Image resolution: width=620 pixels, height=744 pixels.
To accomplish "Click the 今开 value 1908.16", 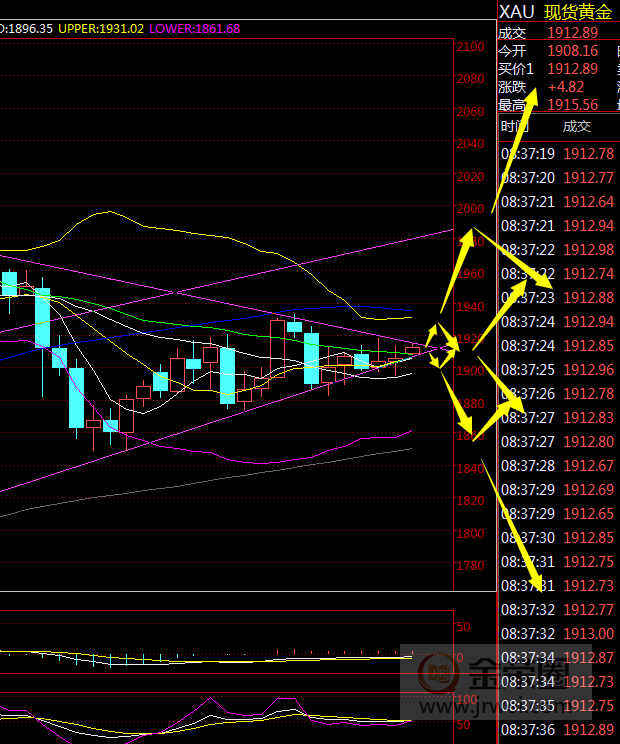I will pyautogui.click(x=572, y=51).
